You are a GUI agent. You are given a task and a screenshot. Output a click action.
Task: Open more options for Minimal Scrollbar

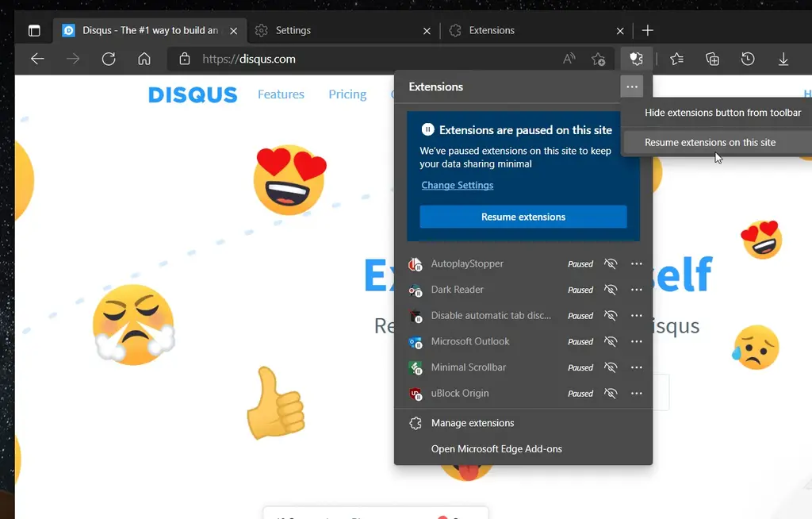pos(636,367)
